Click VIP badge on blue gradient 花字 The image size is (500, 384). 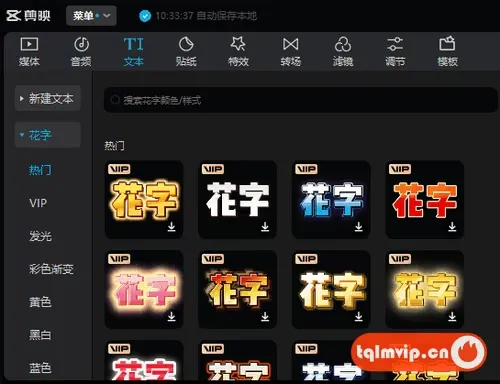[x=306, y=169]
